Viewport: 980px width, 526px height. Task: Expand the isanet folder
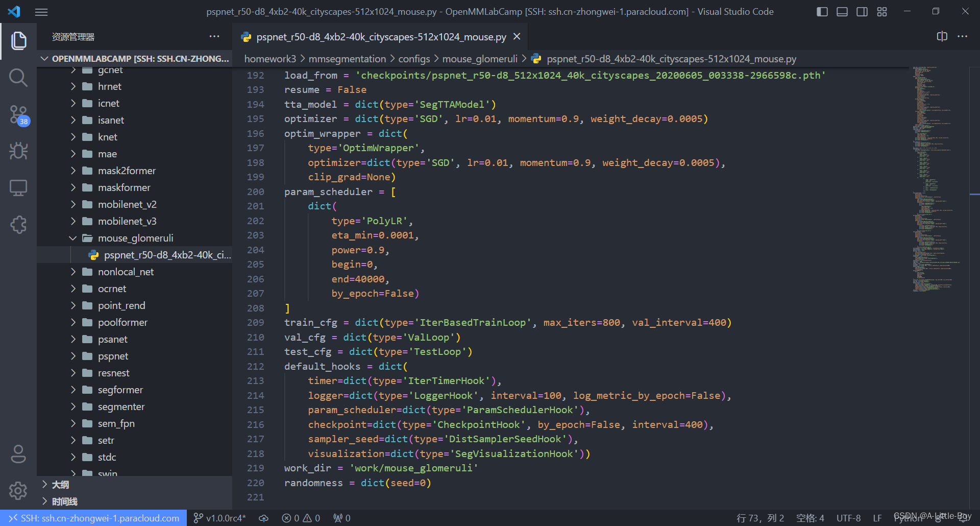[x=135, y=120]
